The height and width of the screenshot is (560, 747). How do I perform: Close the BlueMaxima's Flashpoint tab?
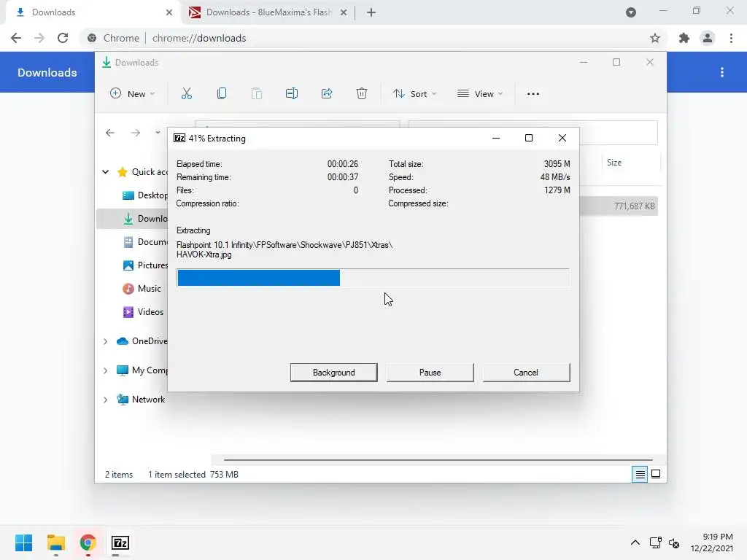[x=344, y=12]
